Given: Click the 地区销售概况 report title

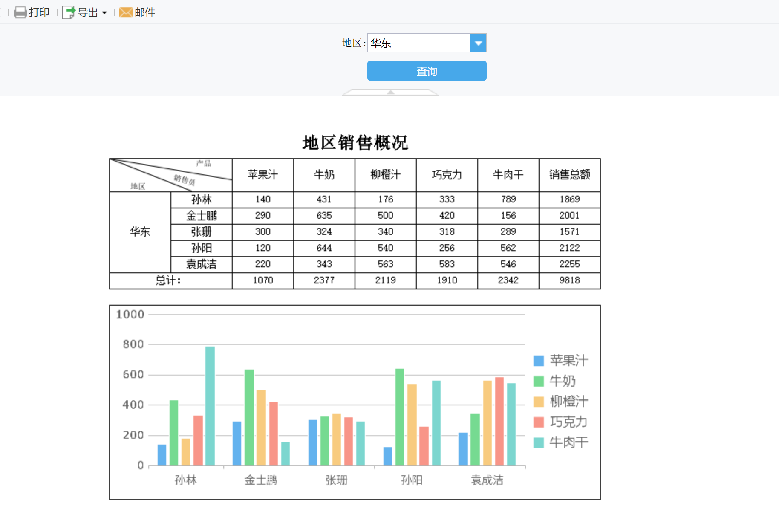Looking at the screenshot, I should click(355, 143).
